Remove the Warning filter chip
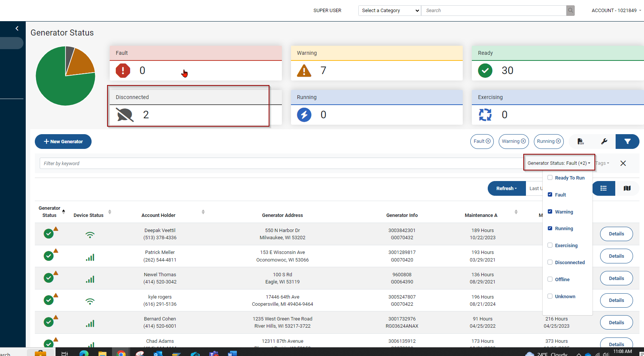 coord(523,141)
